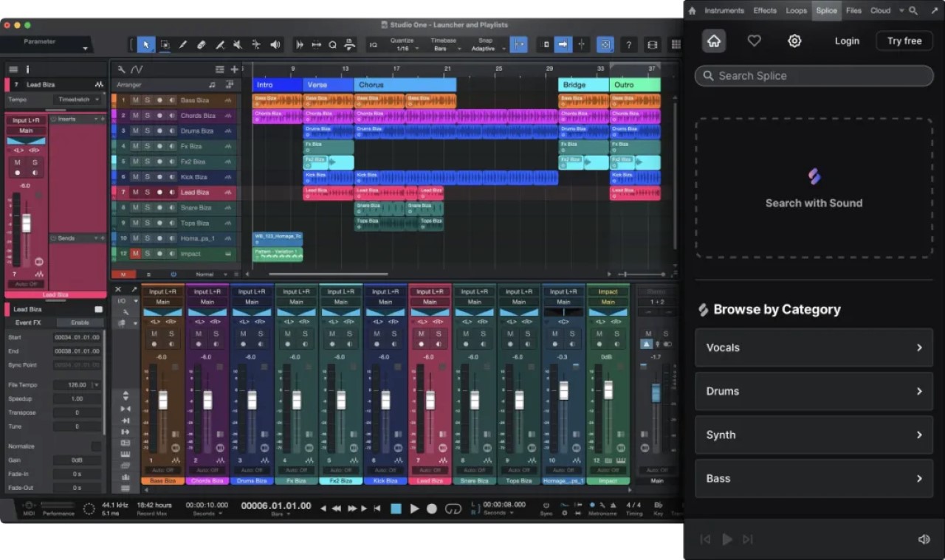This screenshot has height=560, width=945.
Task: Show the automation curve icon
Action: 137,69
